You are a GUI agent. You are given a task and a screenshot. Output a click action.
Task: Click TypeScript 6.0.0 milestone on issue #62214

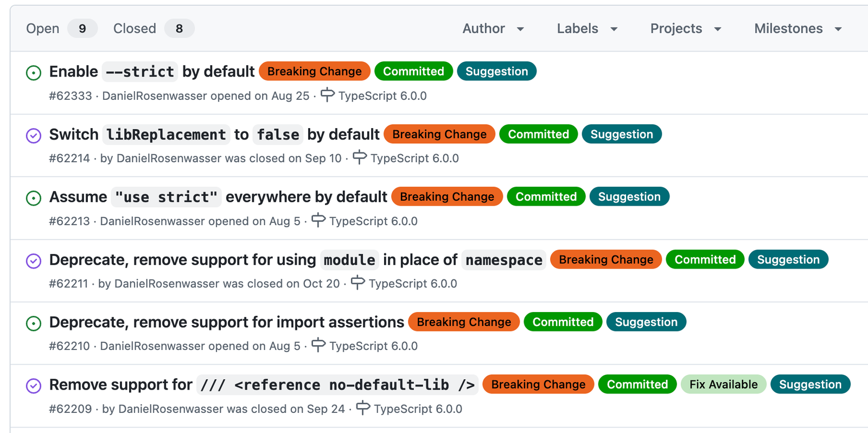[414, 158]
